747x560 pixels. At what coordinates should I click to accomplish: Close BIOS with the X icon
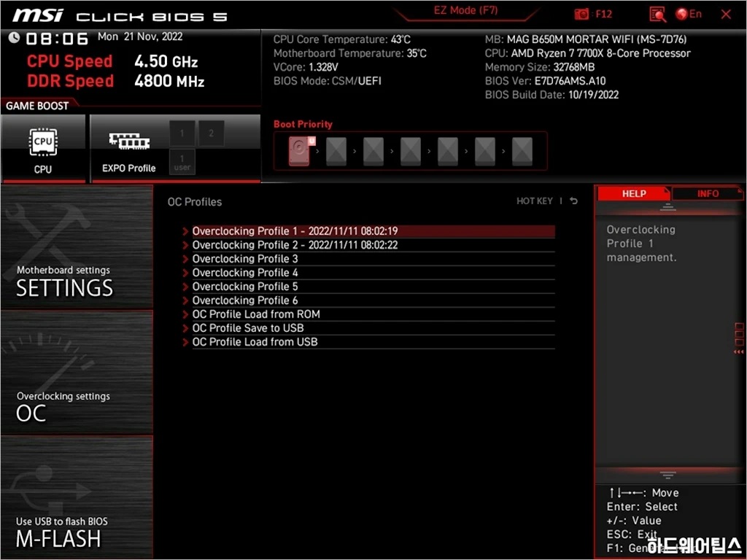(x=726, y=15)
